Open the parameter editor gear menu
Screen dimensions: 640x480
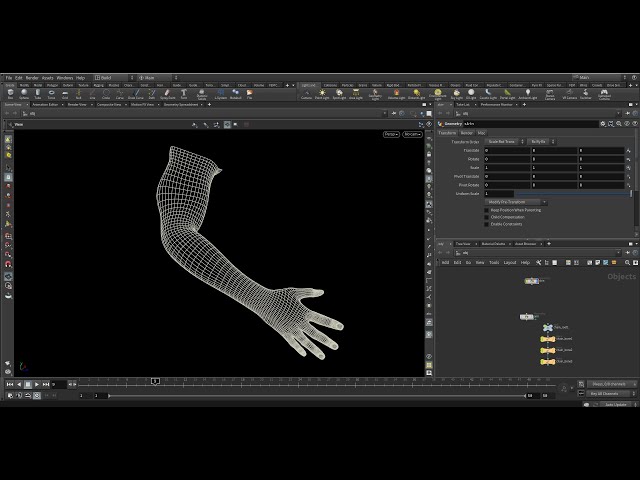[603, 124]
